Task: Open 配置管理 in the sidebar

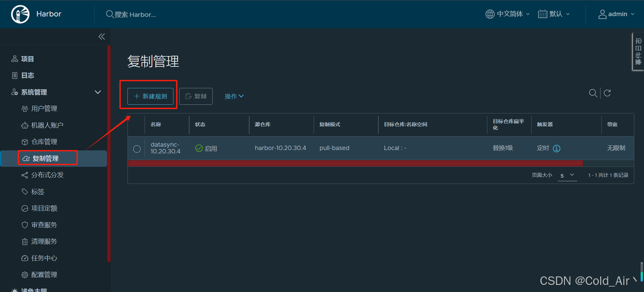Action: pyautogui.click(x=45, y=274)
